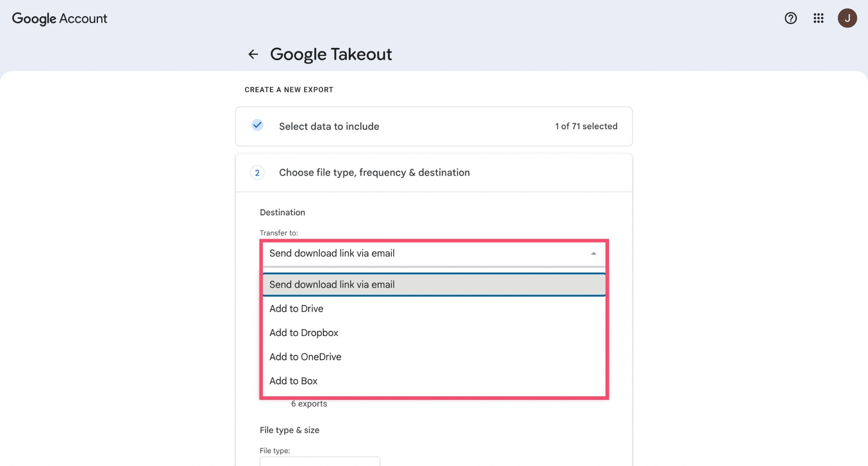Choose Add to Dropbox destination
The width and height of the screenshot is (868, 466).
click(304, 332)
